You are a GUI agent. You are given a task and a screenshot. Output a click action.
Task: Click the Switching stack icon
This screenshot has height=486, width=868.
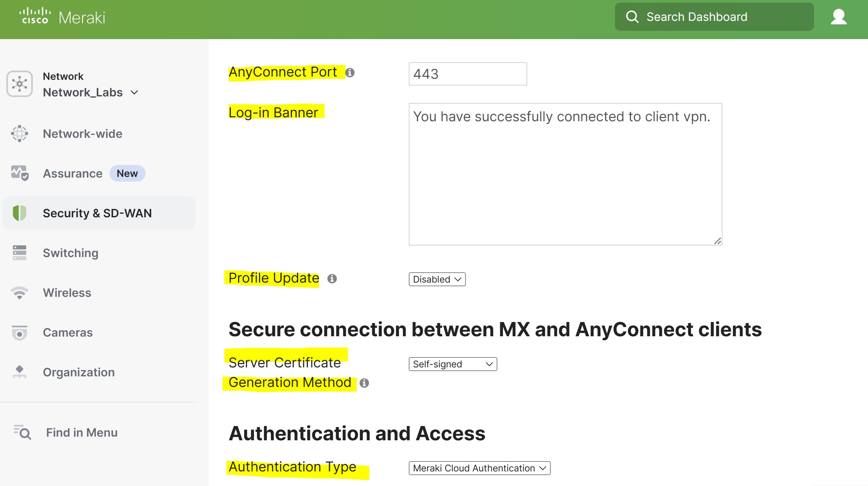pos(20,252)
